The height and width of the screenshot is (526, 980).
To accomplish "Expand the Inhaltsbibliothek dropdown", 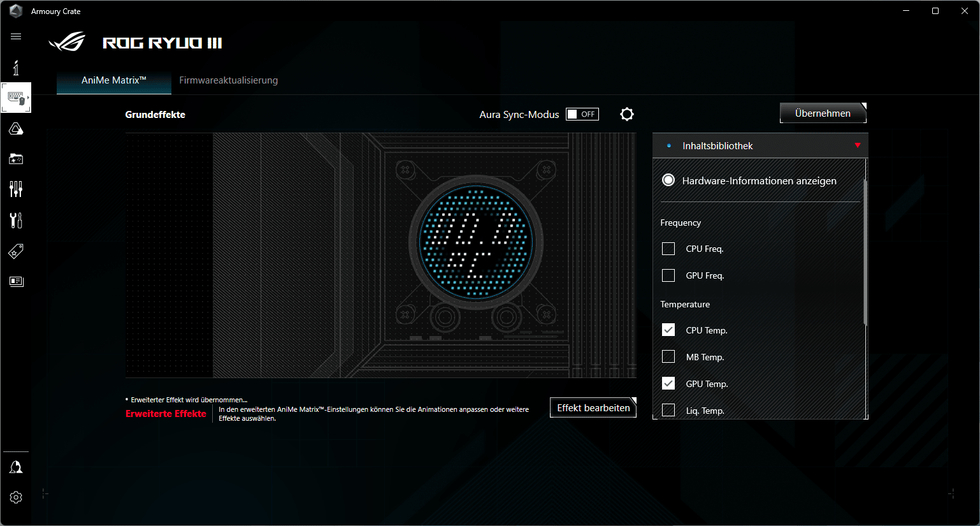I will click(x=857, y=146).
